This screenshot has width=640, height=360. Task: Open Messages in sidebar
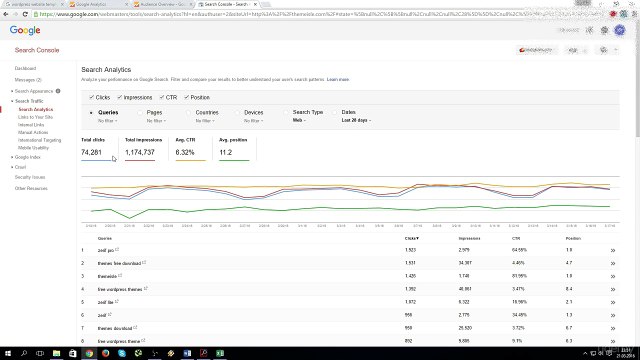tap(28, 80)
